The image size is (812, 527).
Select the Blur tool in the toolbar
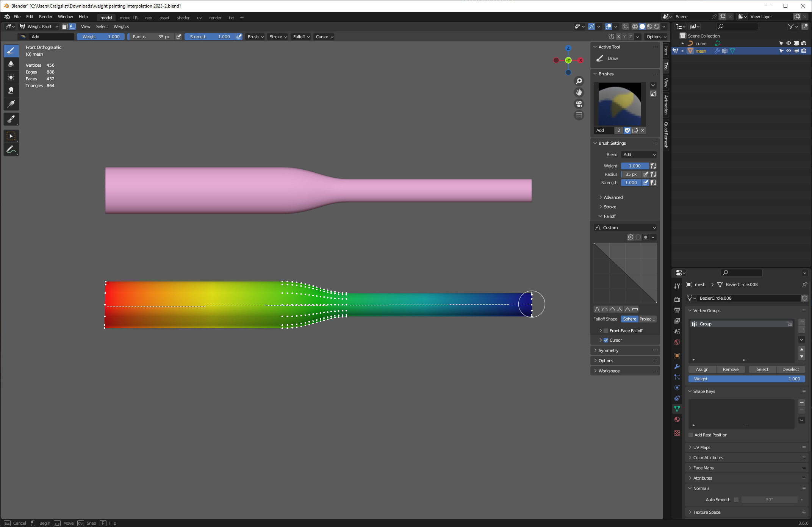pyautogui.click(x=11, y=64)
